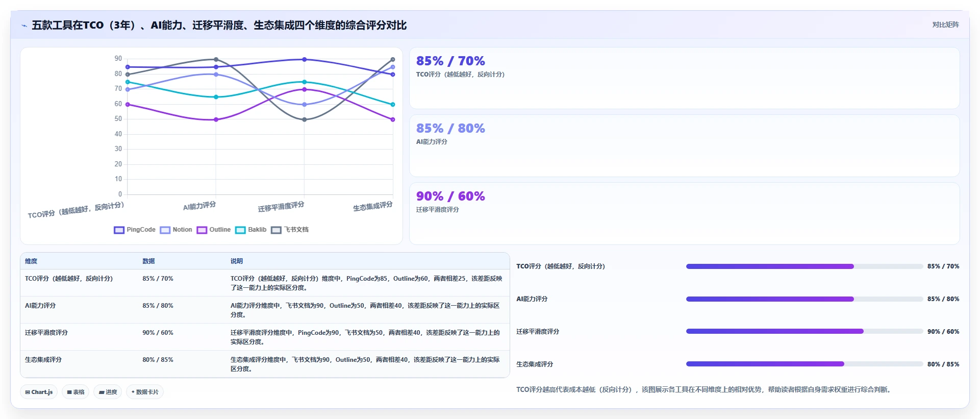Toggle the 飞书文档 series in chart legend
This screenshot has height=419, width=980.
290,230
